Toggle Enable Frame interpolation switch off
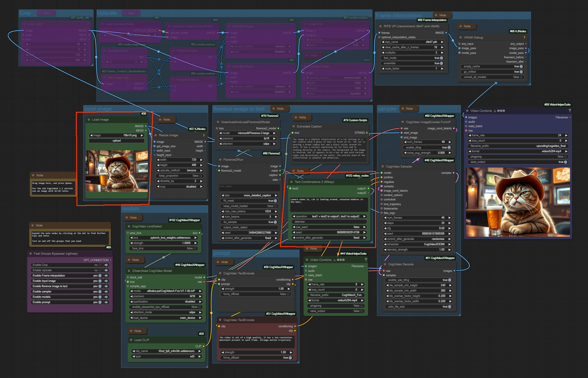Screen dimensions: 588x378 [100, 276]
